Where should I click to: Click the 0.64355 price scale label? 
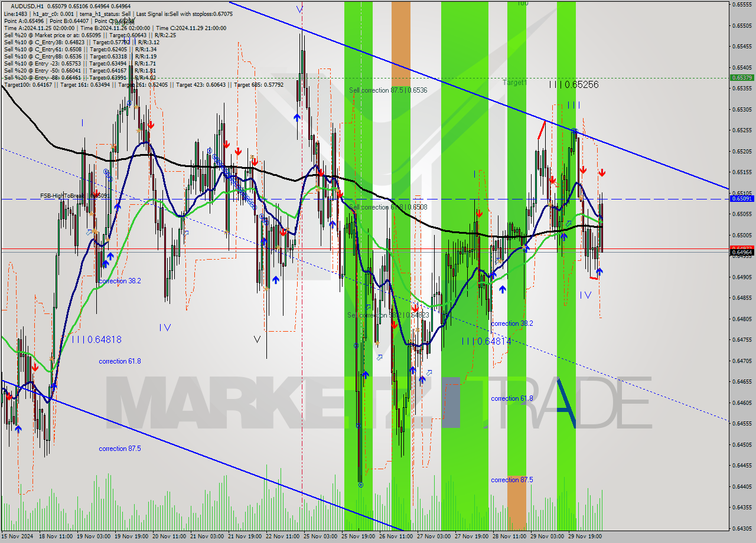pos(742,507)
